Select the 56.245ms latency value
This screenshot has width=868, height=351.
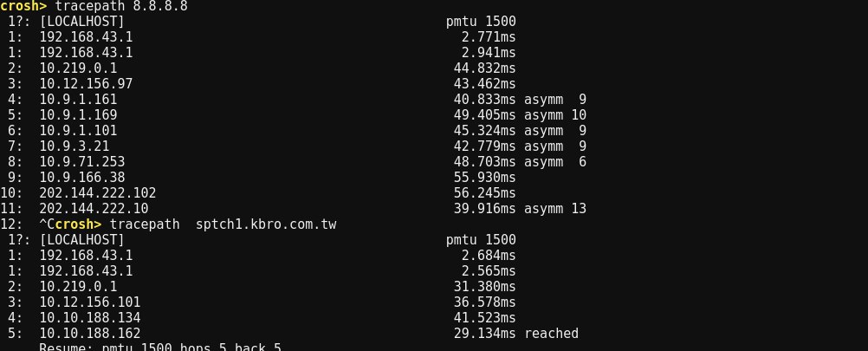coord(484,193)
